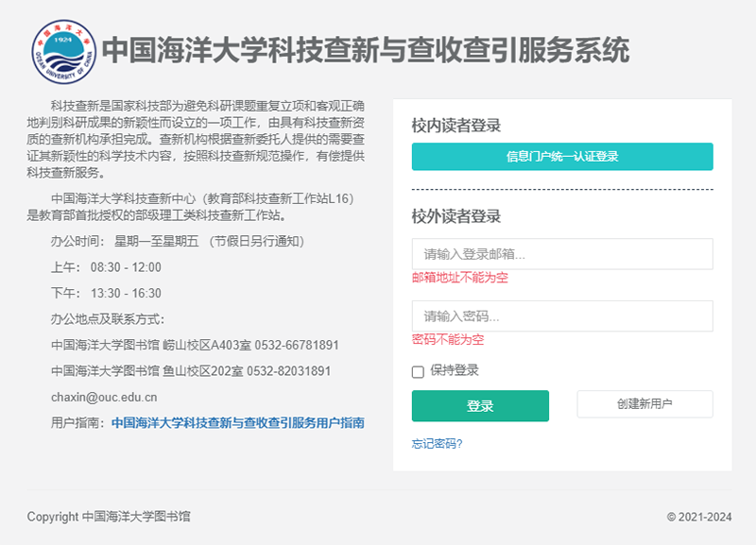The height and width of the screenshot is (545, 756).
Task: Click the 办公时间 office hours line
Action: [x=178, y=241]
